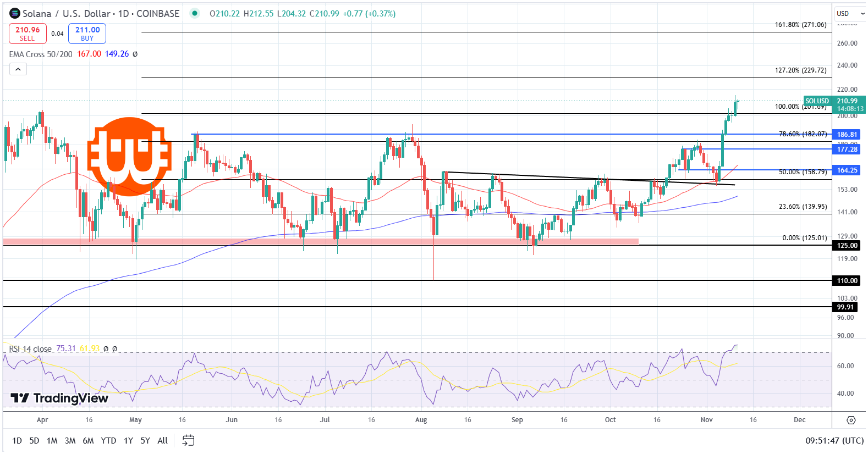Viewport: 868px width, 454px height.
Task: Click the RSI 14 close indicator label
Action: click(30, 349)
